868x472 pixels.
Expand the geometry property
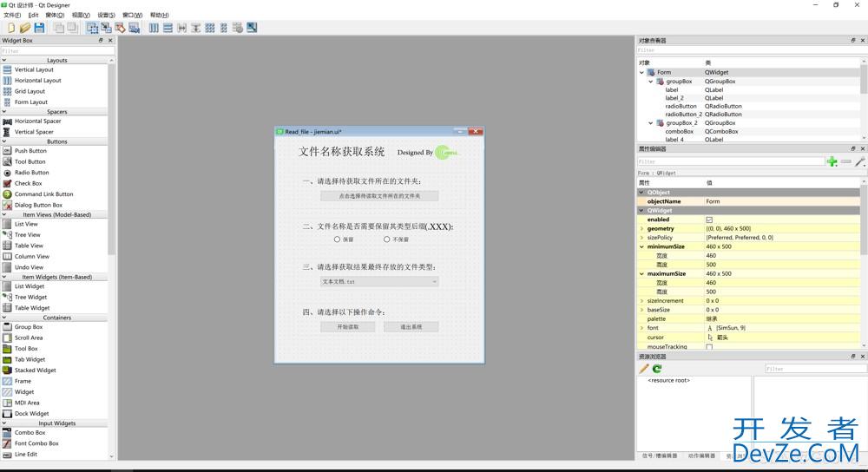point(642,228)
